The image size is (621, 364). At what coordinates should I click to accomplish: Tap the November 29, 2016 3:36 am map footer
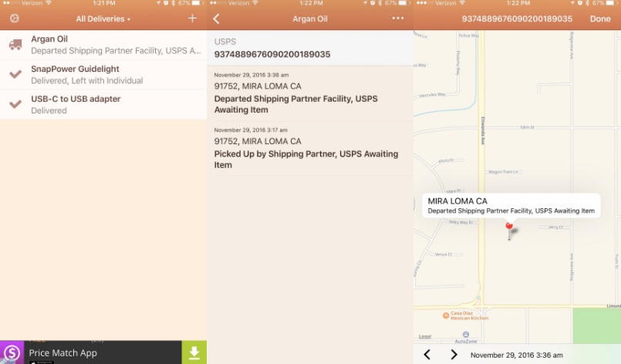tap(516, 355)
